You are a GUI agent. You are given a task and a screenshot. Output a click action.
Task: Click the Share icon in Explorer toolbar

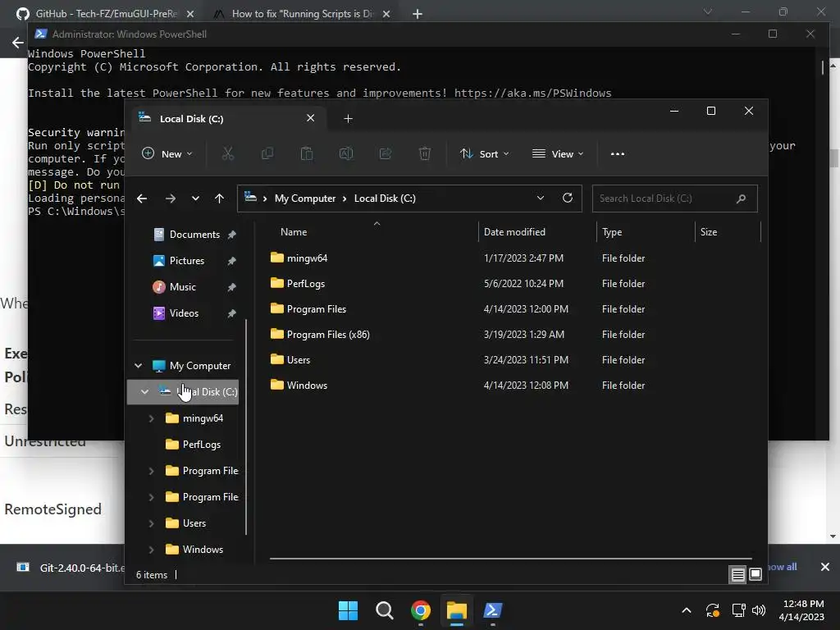[x=386, y=153]
